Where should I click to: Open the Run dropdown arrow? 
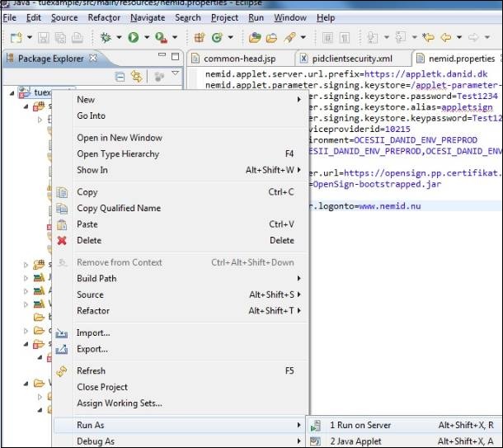(x=147, y=38)
